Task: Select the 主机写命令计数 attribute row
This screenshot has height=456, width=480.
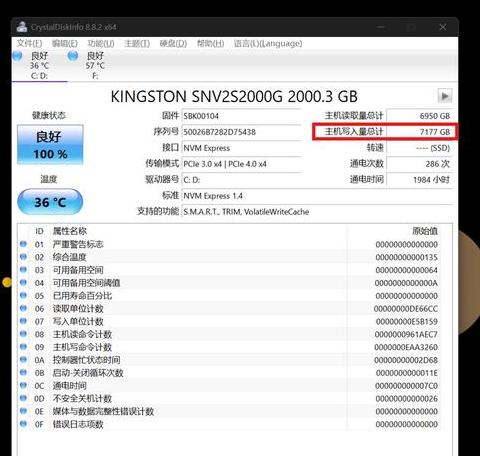Action: pos(229,347)
